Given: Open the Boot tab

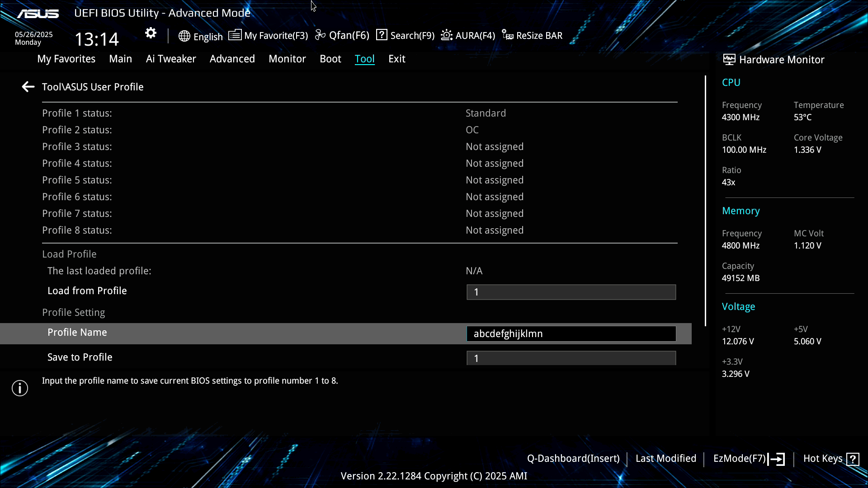Looking at the screenshot, I should 330,59.
